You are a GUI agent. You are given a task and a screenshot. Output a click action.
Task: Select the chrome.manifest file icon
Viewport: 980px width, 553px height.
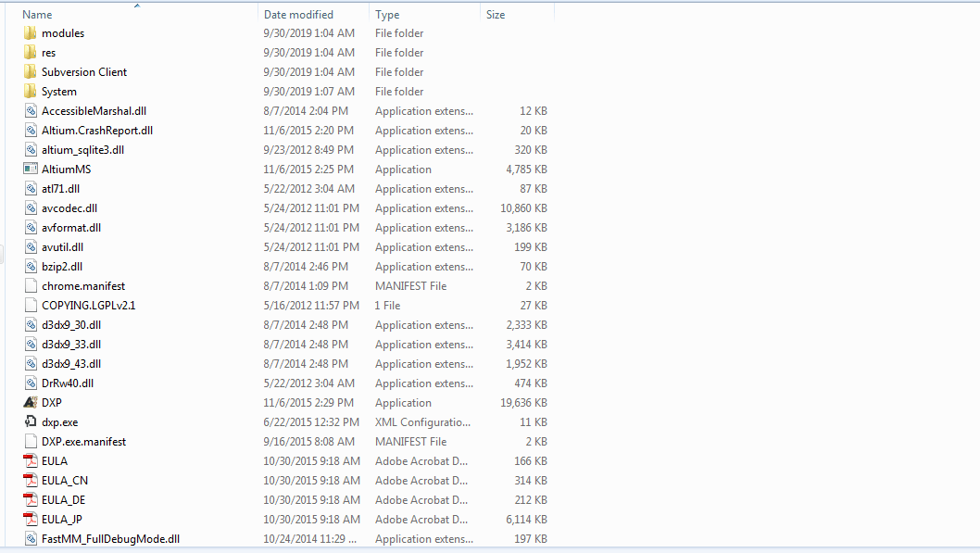tap(30, 286)
